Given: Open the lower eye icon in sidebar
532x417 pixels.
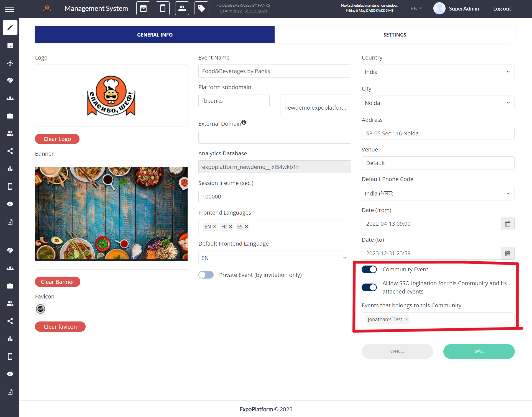Looking at the screenshot, I should pos(10,374).
